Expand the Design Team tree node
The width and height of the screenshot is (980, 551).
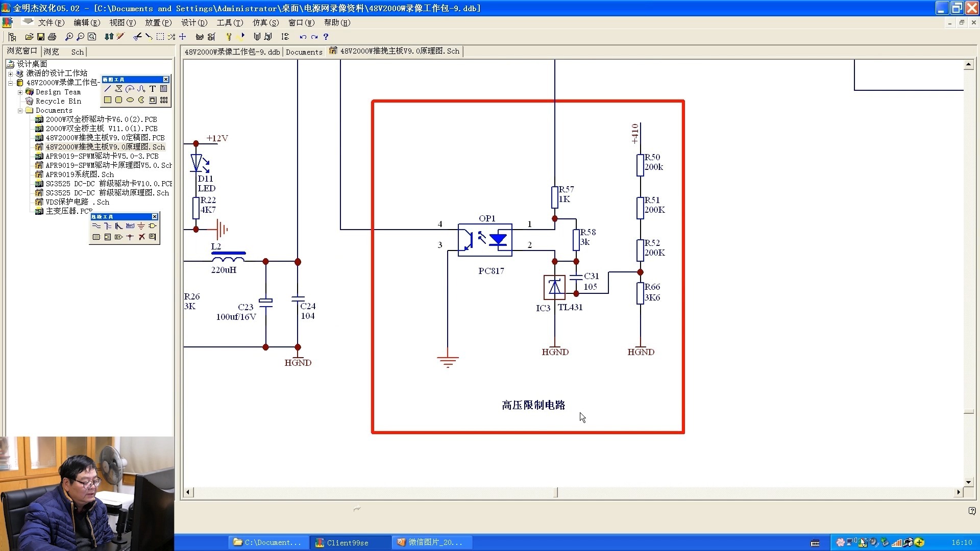point(20,92)
